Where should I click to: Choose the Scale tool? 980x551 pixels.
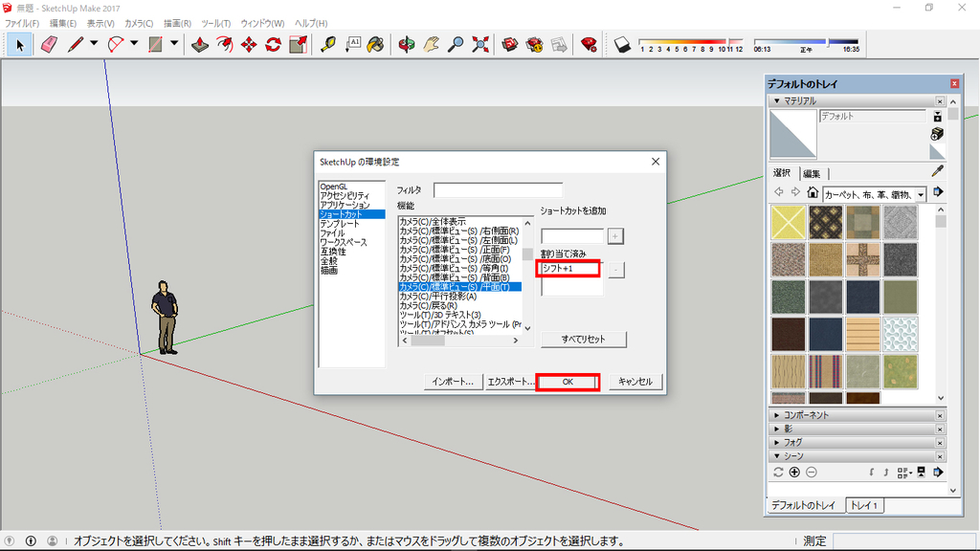coord(299,44)
